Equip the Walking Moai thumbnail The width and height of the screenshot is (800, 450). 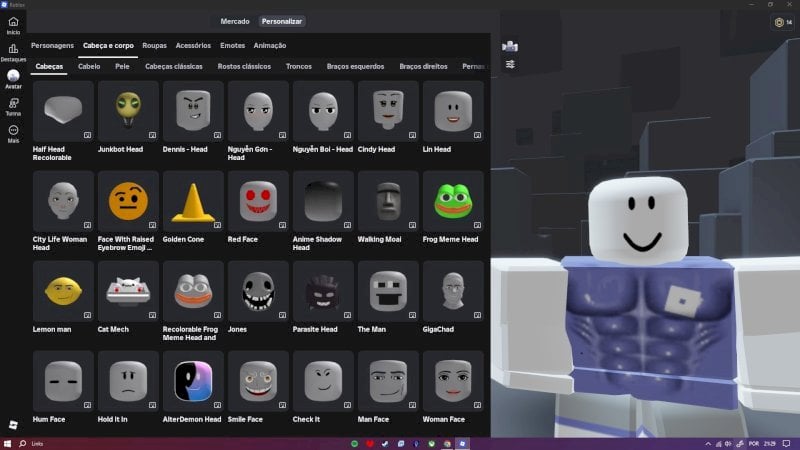(x=388, y=201)
